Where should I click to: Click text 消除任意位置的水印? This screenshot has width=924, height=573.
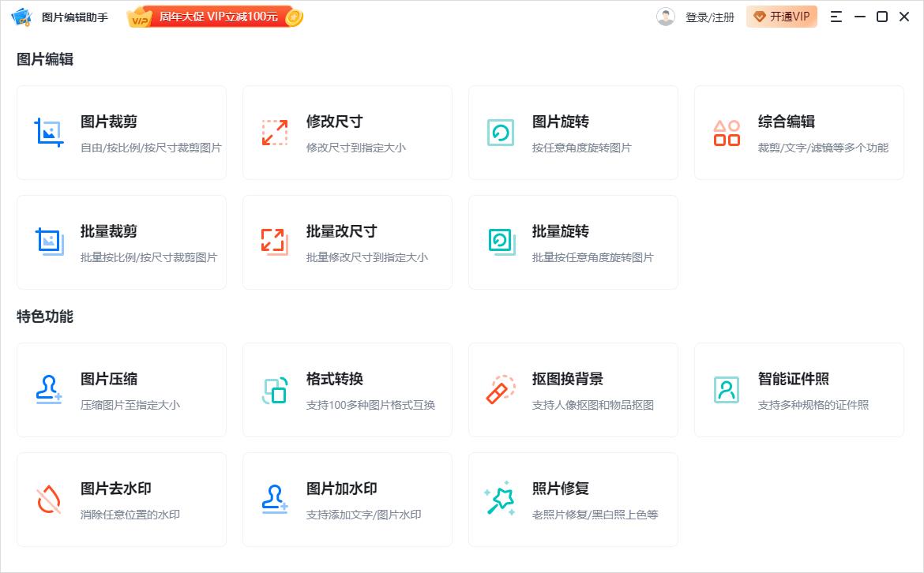tap(130, 515)
